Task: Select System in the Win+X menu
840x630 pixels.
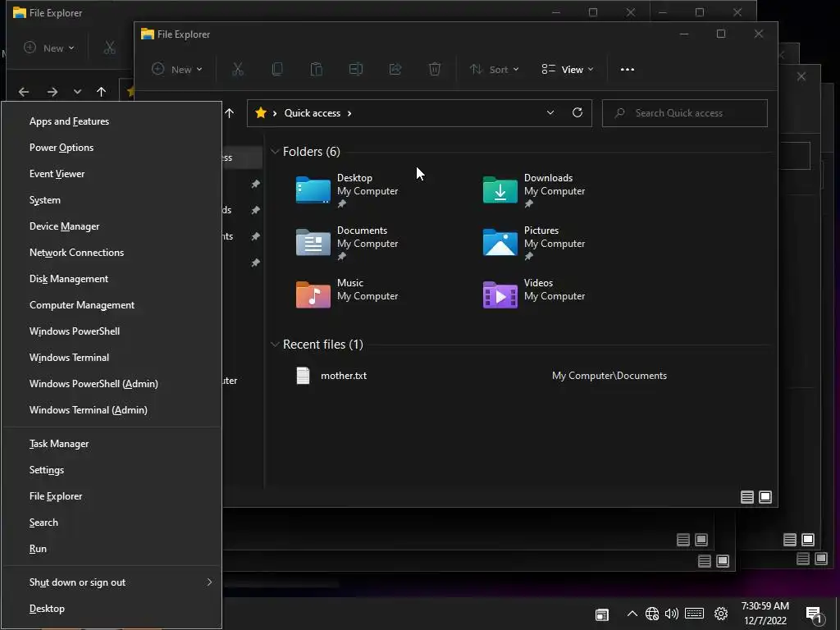Action: click(x=112, y=200)
